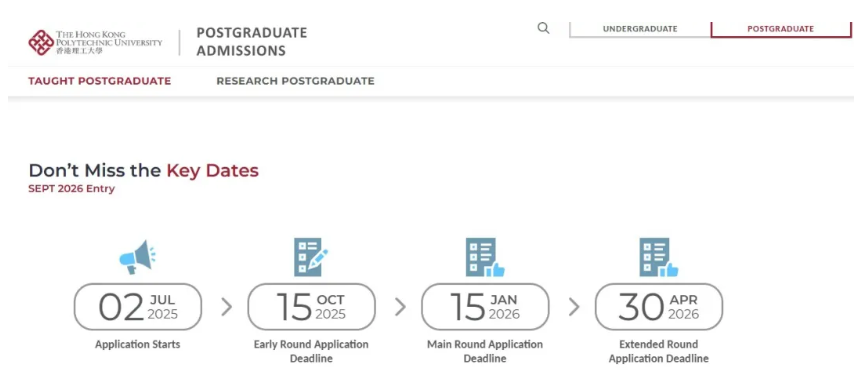Viewport: 864px width, 386px height.
Task: Click the 15 OCT 2025 date box
Action: point(311,307)
